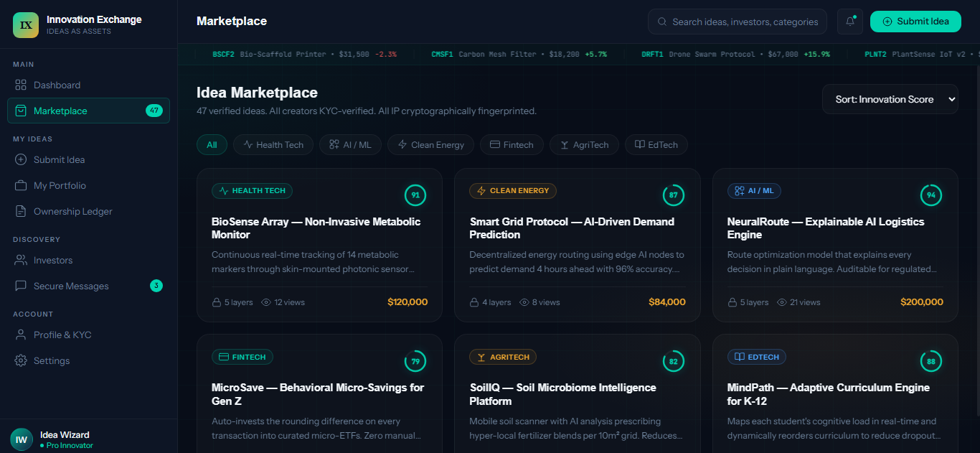Click the eye views icon on BioSense Array card
The image size is (980, 453).
click(266, 302)
